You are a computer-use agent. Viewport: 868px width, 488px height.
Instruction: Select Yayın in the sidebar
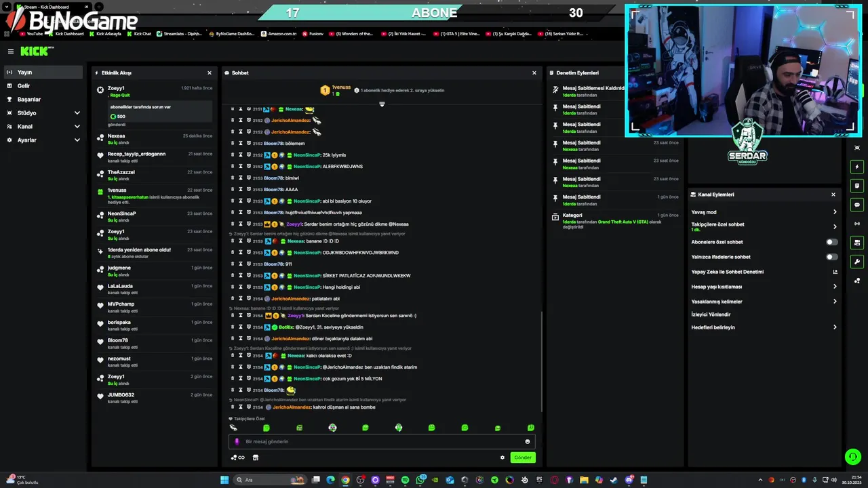(44, 73)
